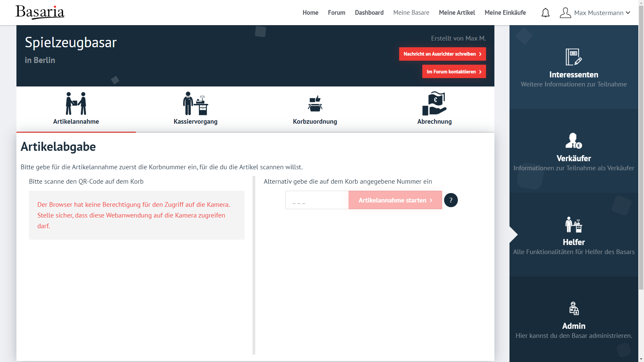Open the Dashboard menu item
Image resolution: width=644 pixels, height=362 pixels.
(369, 13)
